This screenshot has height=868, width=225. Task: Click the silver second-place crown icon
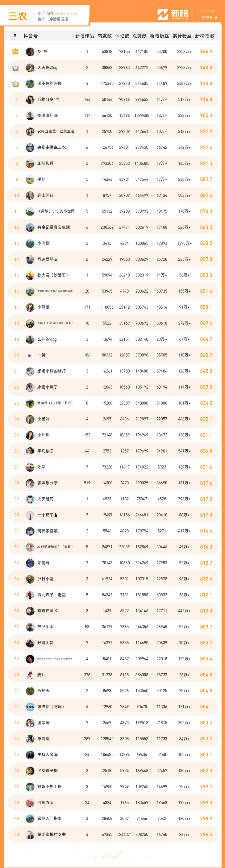(15, 68)
